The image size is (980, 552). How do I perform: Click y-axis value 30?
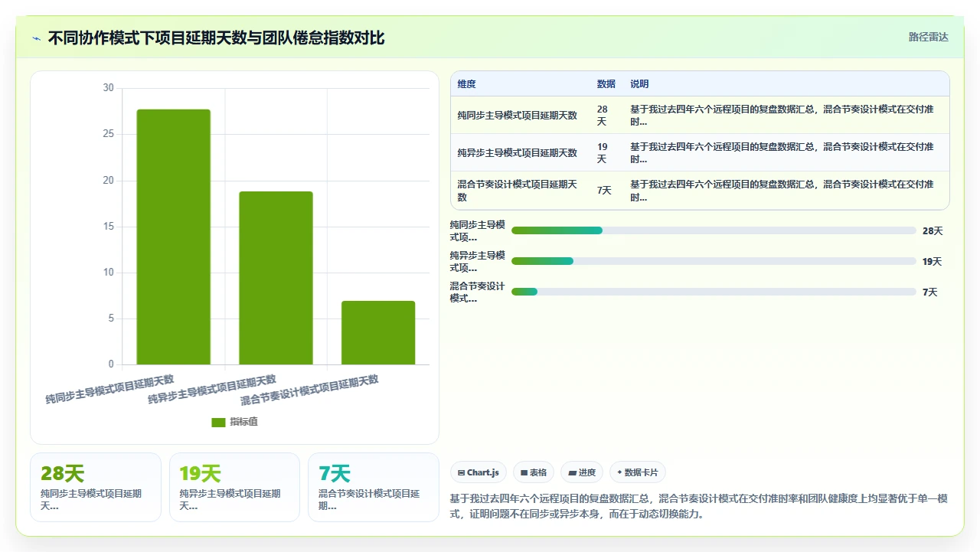(x=108, y=88)
